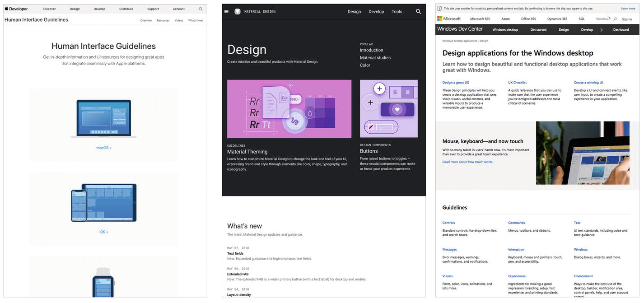The image size is (644, 303).
Task: Open Tools in Material Design top bar
Action: [397, 12]
